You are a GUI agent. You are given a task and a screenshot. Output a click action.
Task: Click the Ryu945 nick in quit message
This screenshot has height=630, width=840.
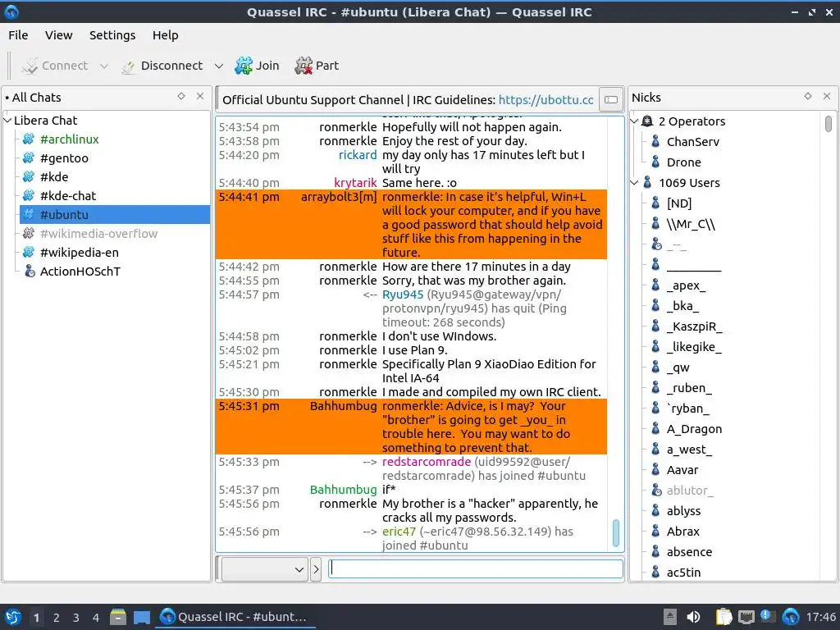coord(402,294)
